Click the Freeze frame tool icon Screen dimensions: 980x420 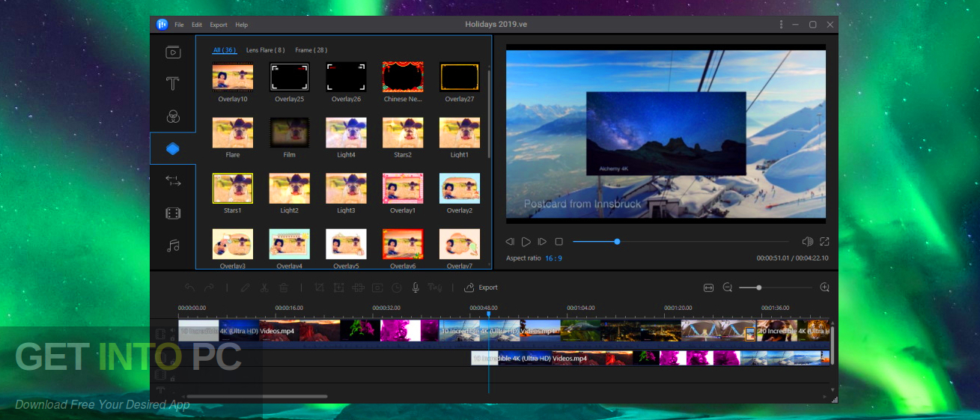tap(377, 287)
